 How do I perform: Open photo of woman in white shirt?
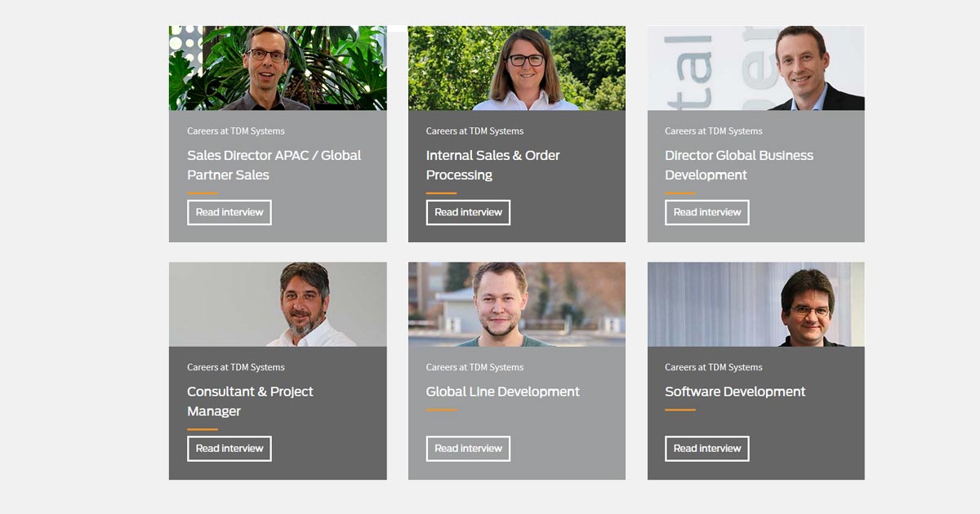517,68
